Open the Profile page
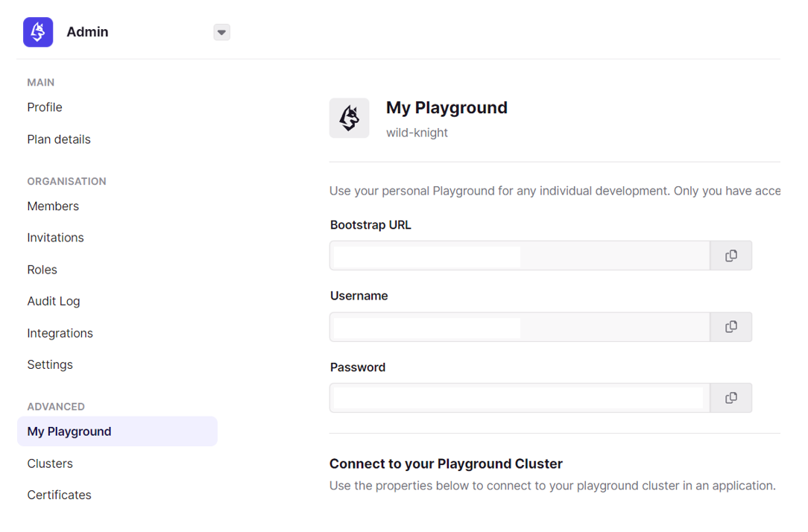Viewport: 808px width, 532px height. [45, 107]
